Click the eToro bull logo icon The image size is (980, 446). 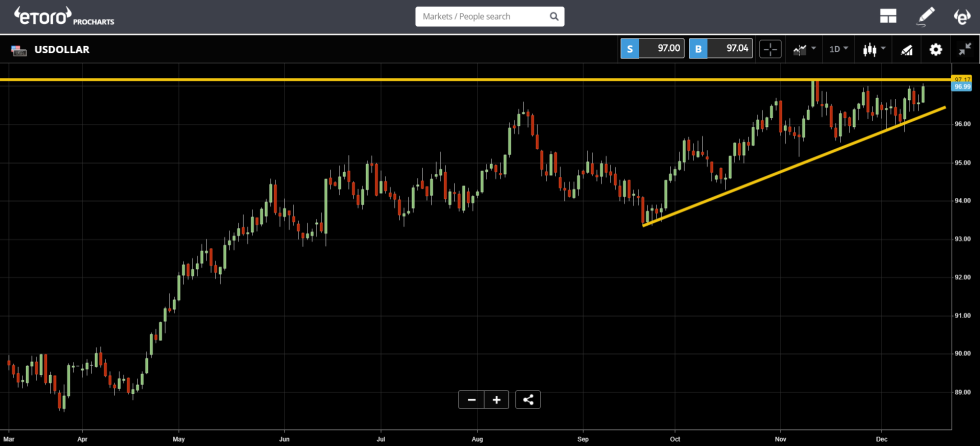(961, 16)
